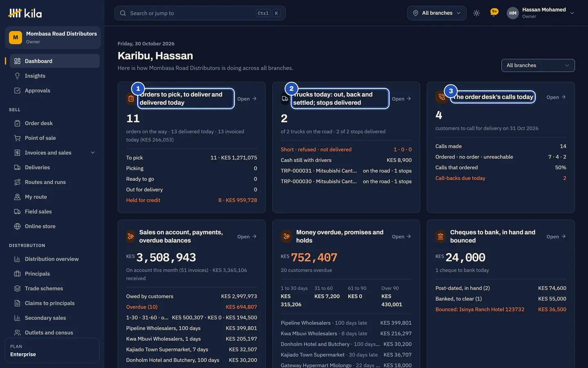Select the Secondary sales menu item
Screen dimensions: 588x368
[55, 318]
